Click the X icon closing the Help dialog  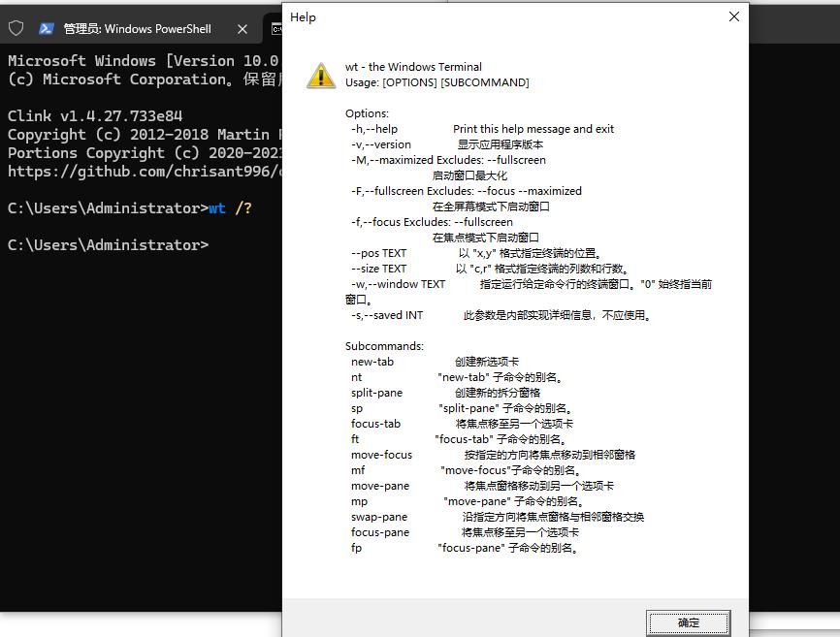733,16
